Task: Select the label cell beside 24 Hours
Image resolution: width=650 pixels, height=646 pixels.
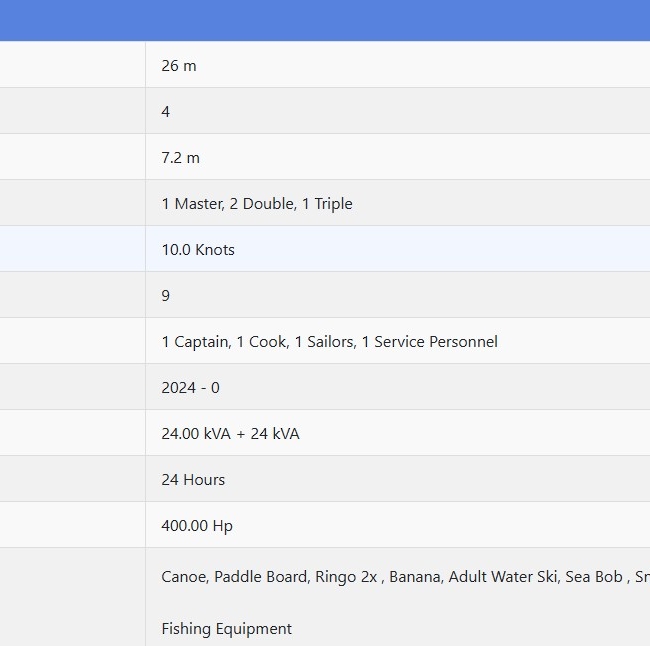Action: point(72,480)
